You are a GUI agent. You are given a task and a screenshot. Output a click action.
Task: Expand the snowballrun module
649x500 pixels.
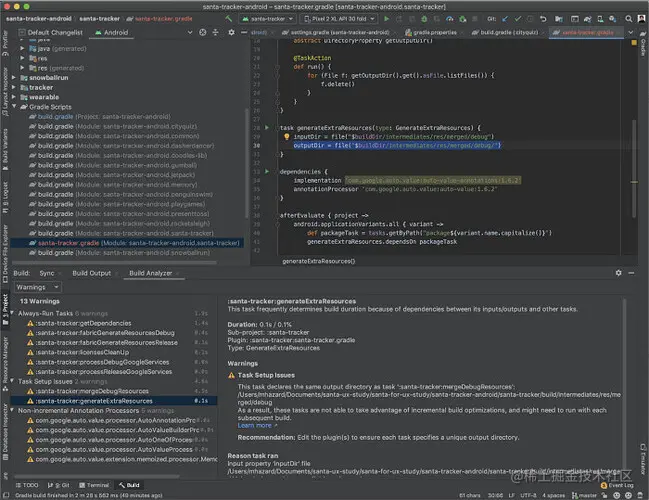coord(14,77)
